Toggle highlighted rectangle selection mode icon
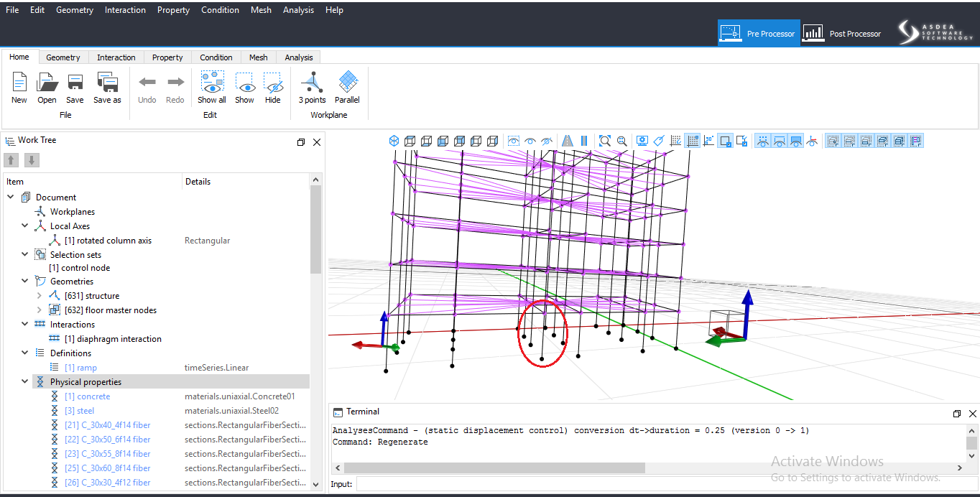Viewport: 980px width, 497px height. click(x=726, y=141)
